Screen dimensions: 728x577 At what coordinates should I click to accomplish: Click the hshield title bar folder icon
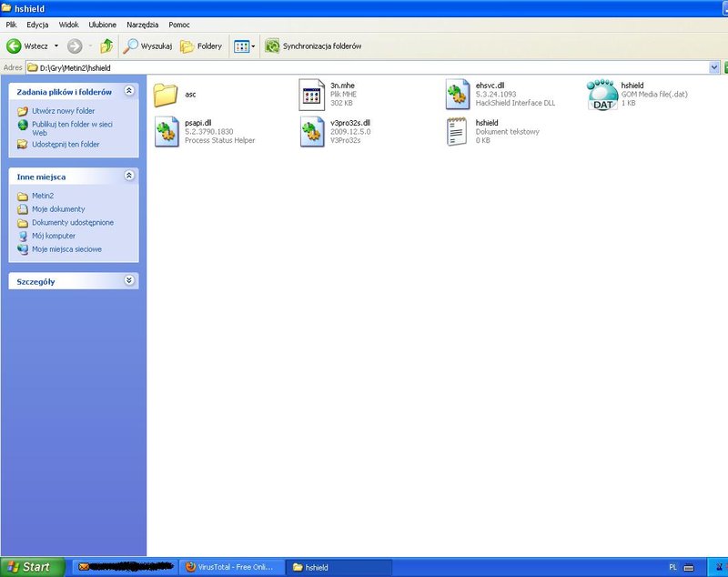(x=6, y=8)
